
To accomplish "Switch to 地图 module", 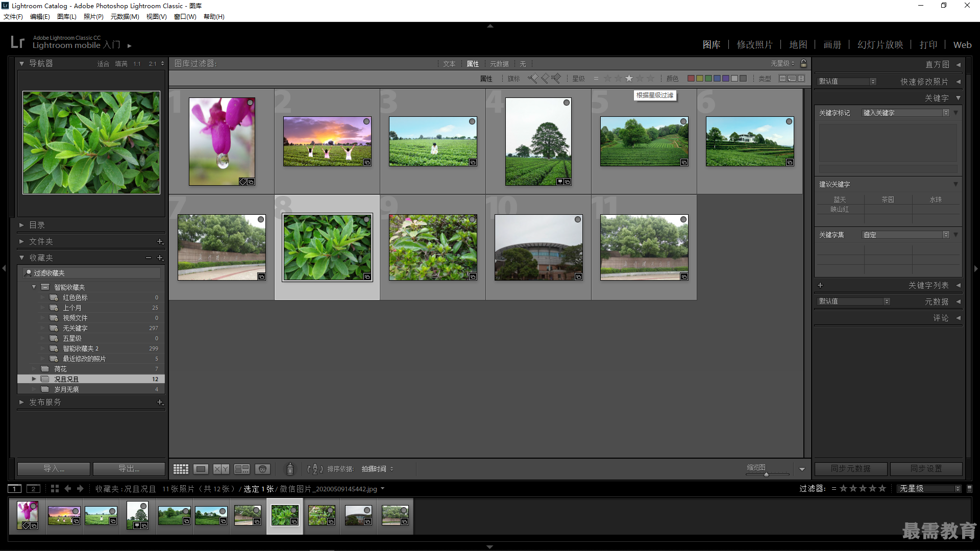I will [x=798, y=45].
